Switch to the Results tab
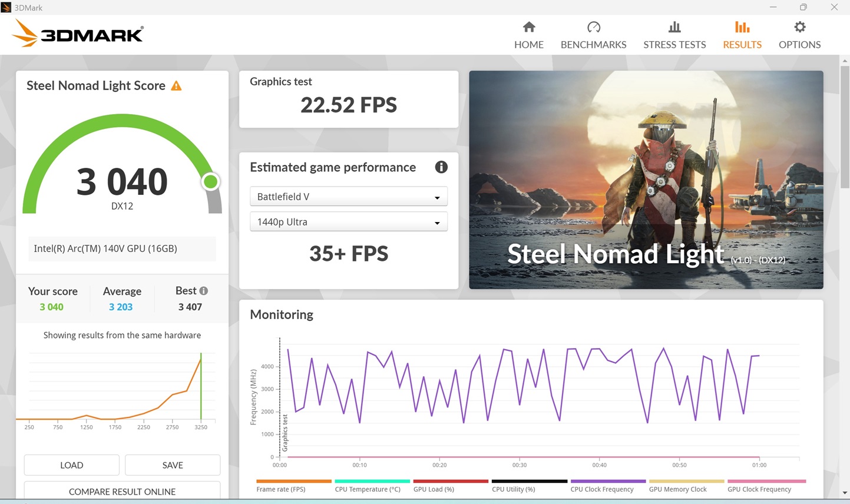Screen dimensions: 850x504 (742, 35)
